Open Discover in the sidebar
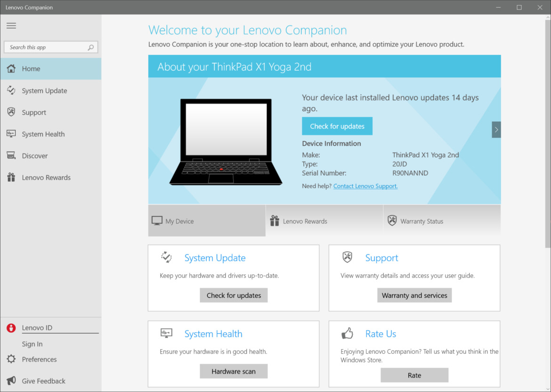This screenshot has height=392, width=551. point(51,156)
